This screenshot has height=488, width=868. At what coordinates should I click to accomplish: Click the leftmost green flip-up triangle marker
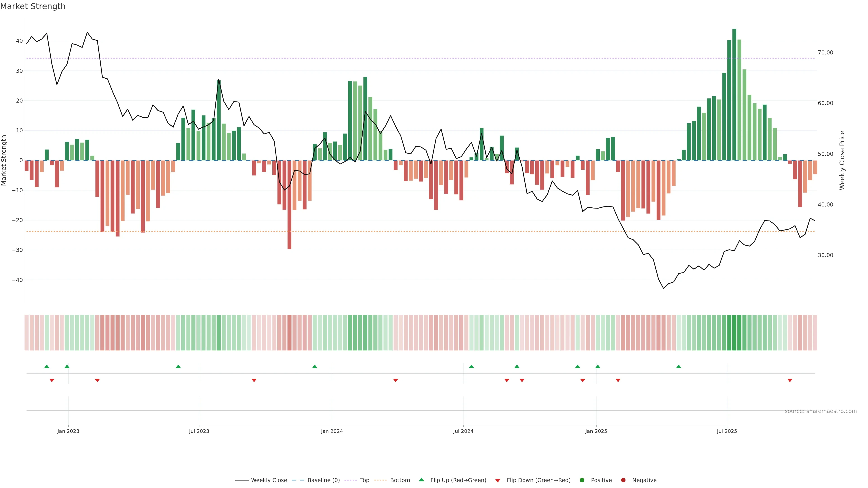tap(47, 366)
